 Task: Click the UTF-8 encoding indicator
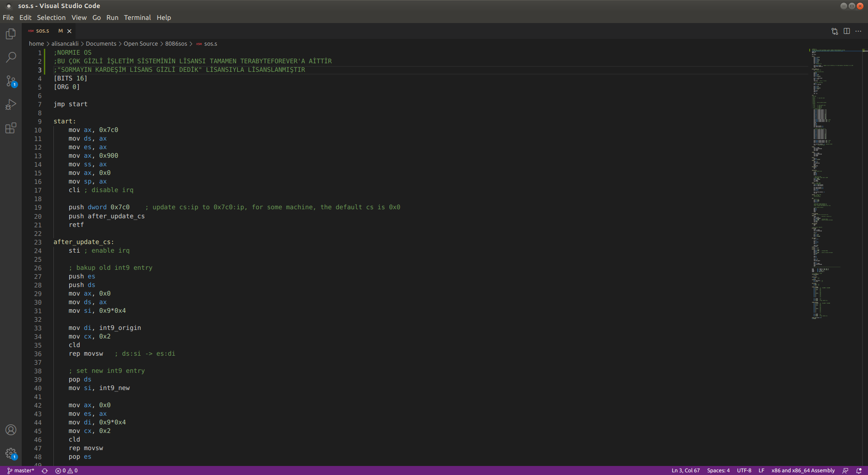coord(744,470)
